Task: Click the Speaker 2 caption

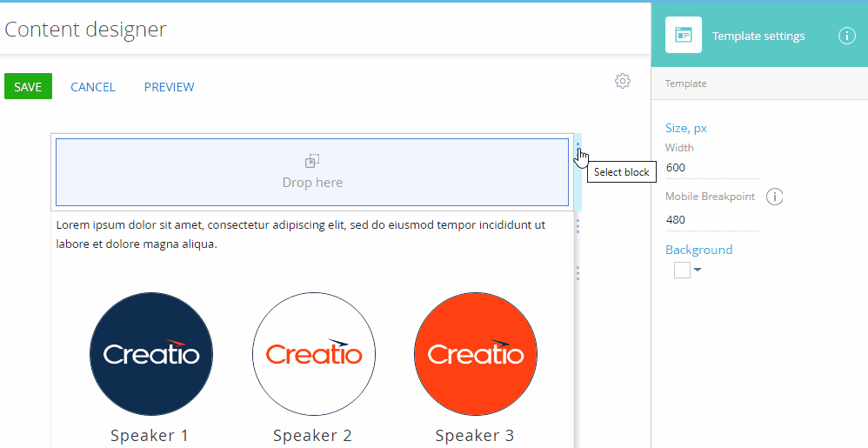Action: tap(312, 436)
